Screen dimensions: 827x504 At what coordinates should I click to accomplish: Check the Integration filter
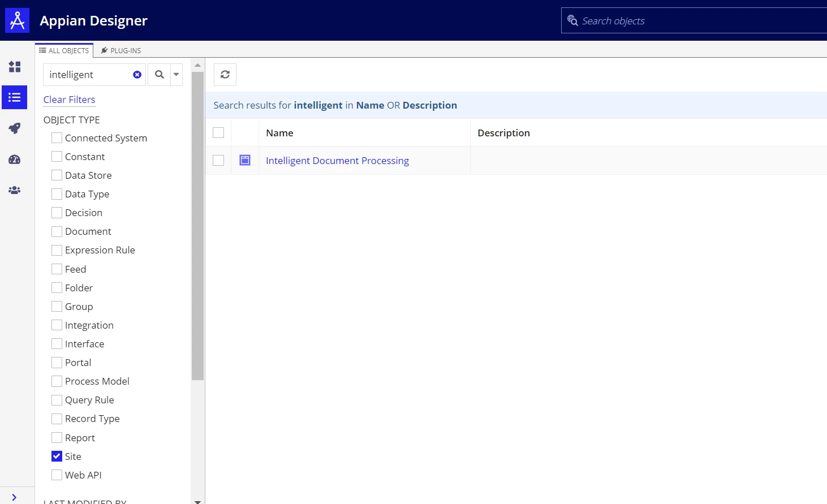(x=57, y=325)
